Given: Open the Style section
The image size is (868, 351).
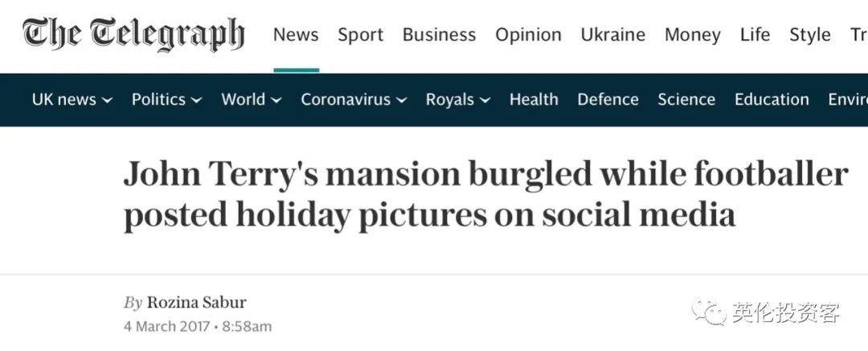Looking at the screenshot, I should 810,35.
